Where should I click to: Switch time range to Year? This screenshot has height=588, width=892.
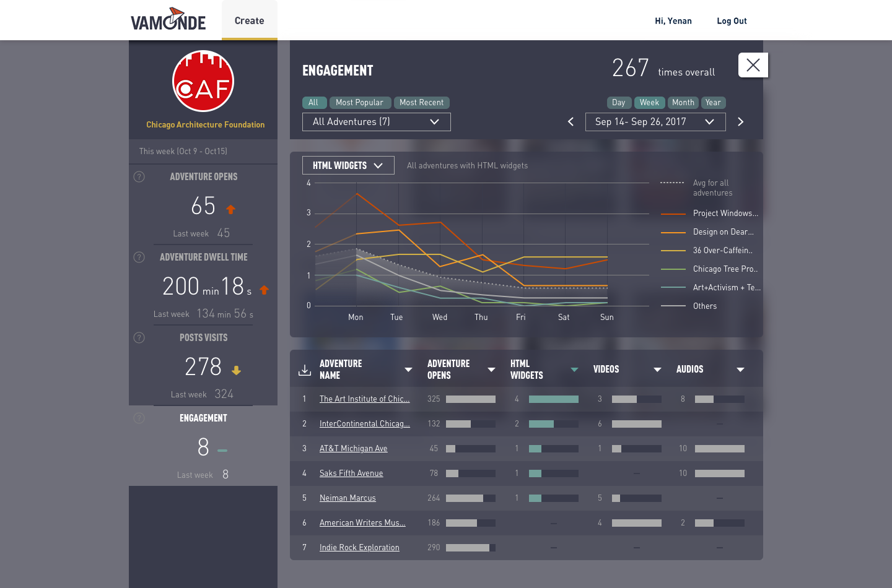coord(713,103)
